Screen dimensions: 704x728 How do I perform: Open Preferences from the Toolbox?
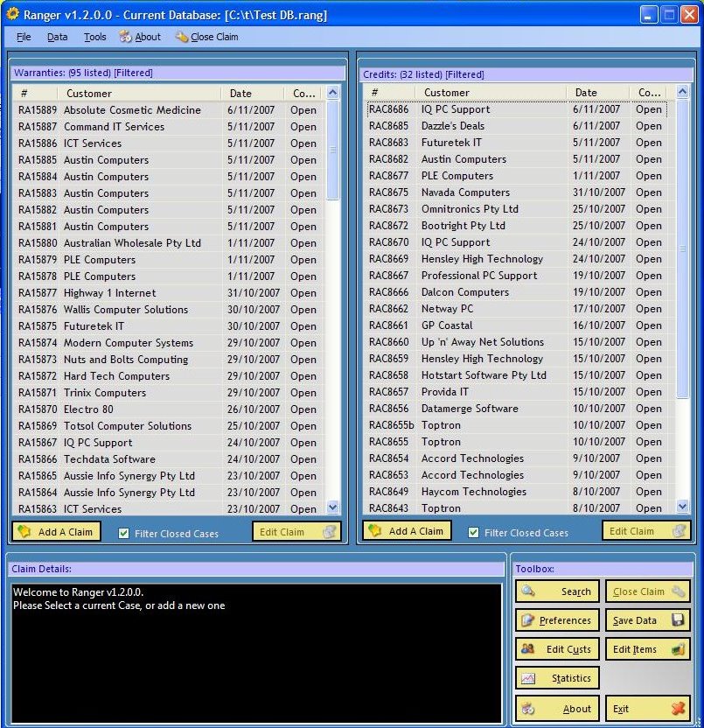pyautogui.click(x=557, y=620)
